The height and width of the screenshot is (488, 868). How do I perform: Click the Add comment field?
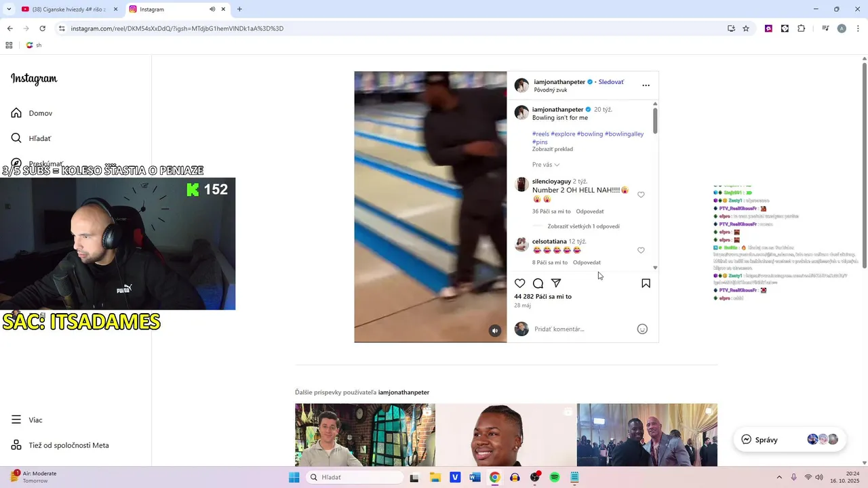[583, 329]
